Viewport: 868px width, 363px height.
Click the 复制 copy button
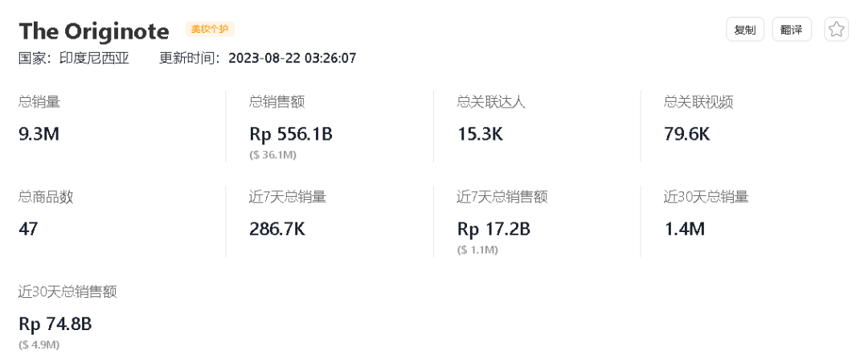click(745, 30)
